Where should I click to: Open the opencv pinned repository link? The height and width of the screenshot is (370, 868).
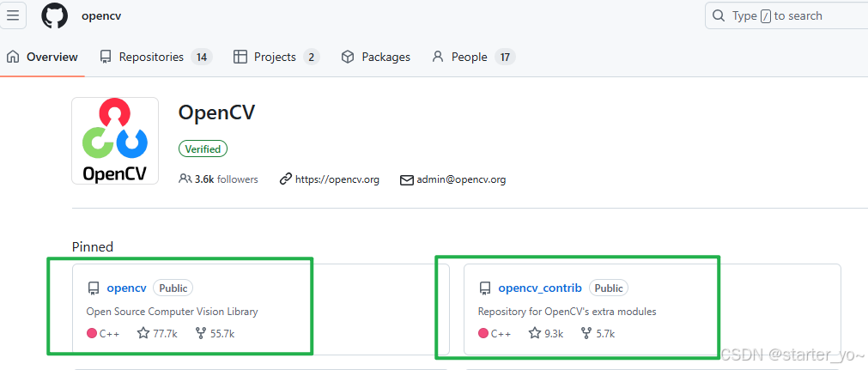[x=127, y=288]
